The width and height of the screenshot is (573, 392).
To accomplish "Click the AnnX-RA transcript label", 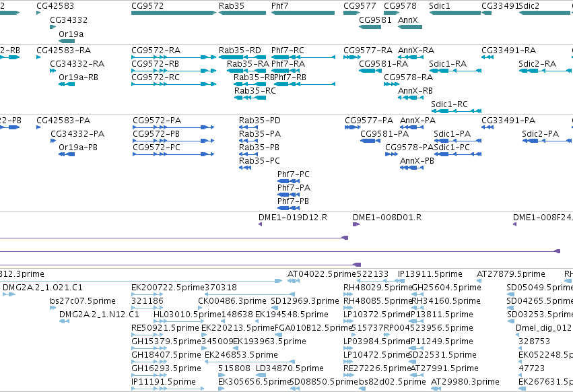I will click(x=416, y=50).
